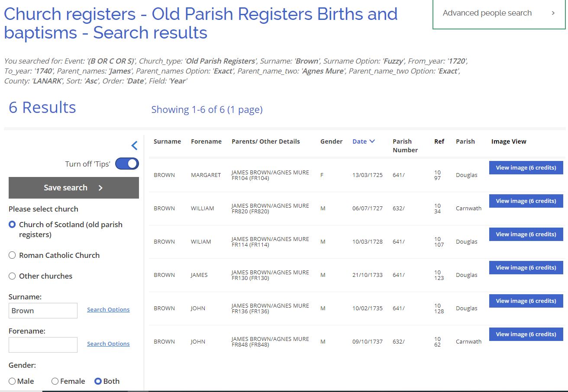Image resolution: width=568 pixels, height=392 pixels.
Task: Click into the Surname input field
Action: (43, 311)
